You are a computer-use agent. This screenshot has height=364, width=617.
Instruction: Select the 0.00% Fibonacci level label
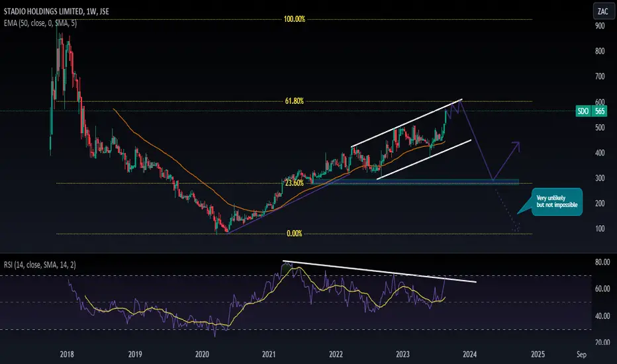(x=295, y=234)
